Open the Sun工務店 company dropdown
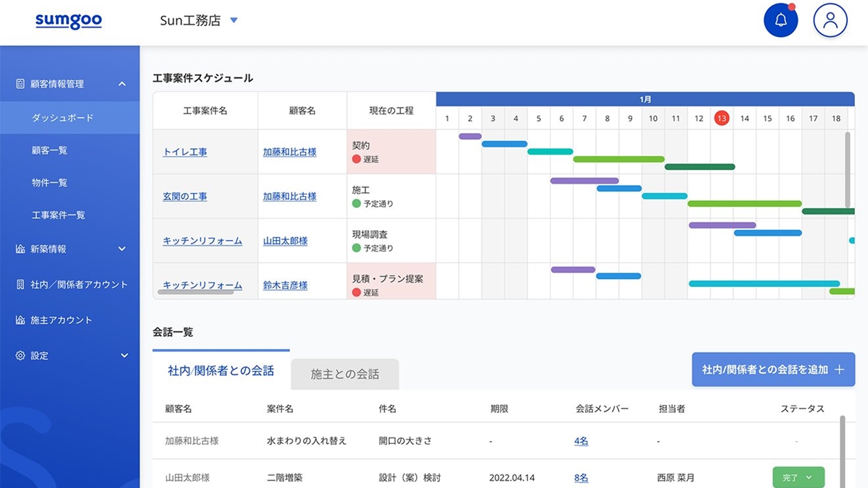Viewport: 868px width, 488px height. (x=234, y=20)
